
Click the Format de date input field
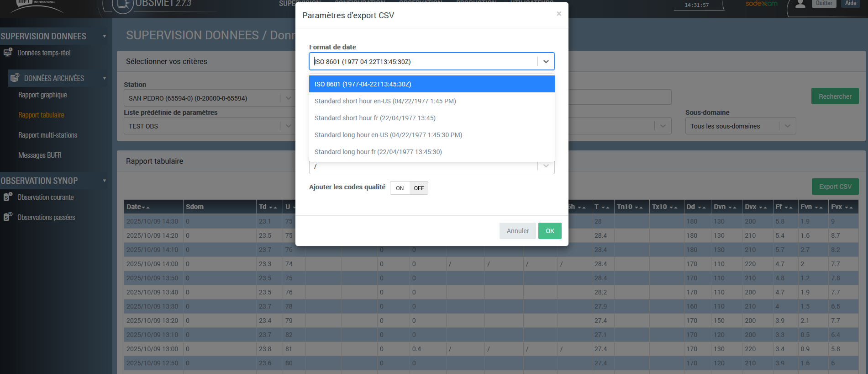(x=422, y=61)
